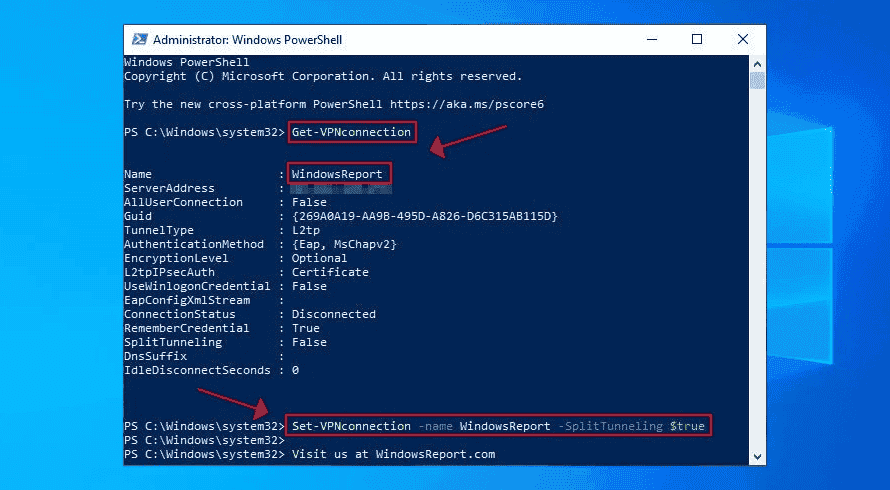This screenshot has width=890, height=490.
Task: Click the DnsSuffix label
Action: [156, 356]
